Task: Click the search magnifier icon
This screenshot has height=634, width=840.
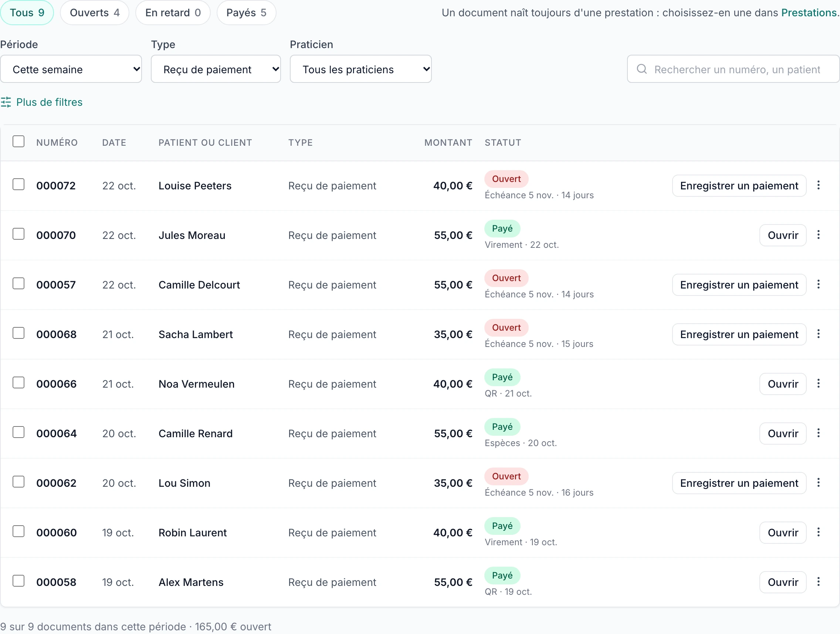Action: tap(642, 69)
